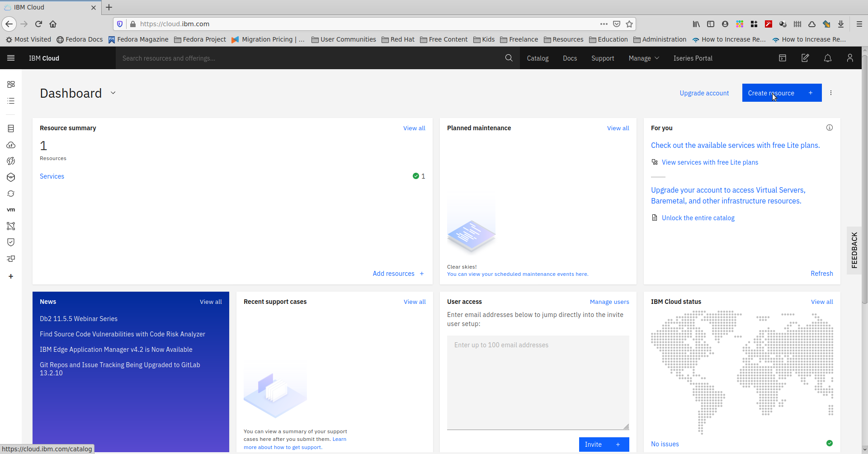Viewport: 868px width, 454px height.
Task: Click the browser back button
Action: click(9, 24)
